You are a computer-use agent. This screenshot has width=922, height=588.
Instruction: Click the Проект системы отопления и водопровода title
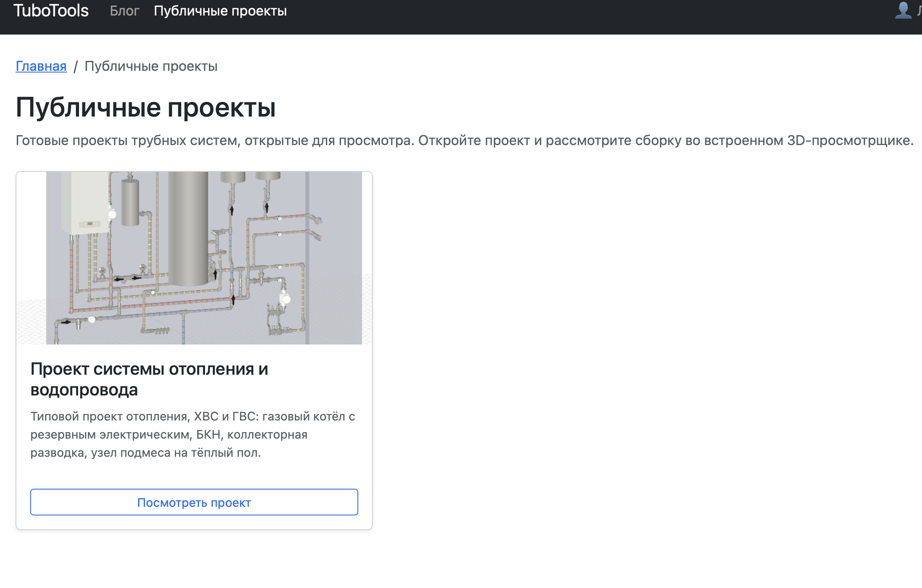(149, 379)
